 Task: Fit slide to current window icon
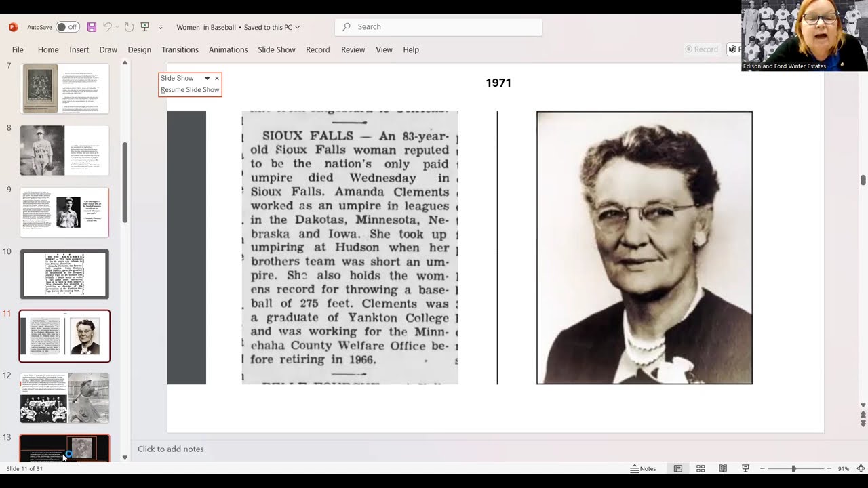point(861,468)
